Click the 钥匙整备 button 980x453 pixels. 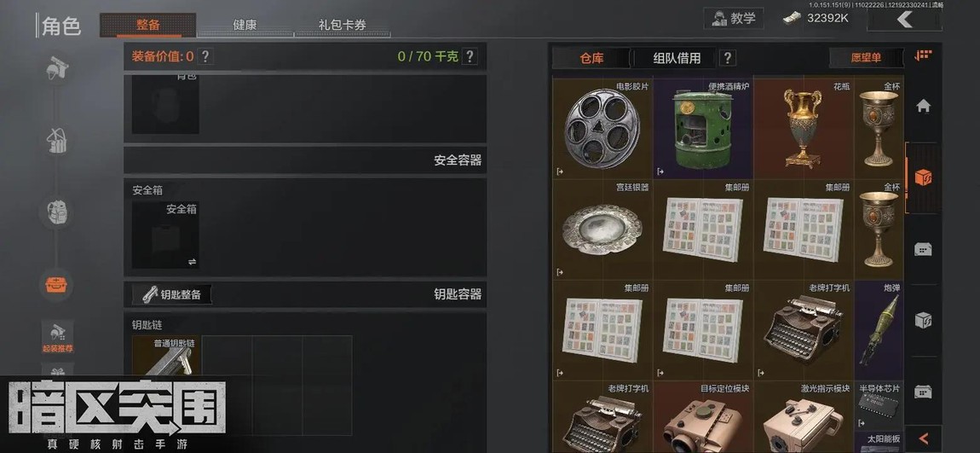(x=172, y=294)
